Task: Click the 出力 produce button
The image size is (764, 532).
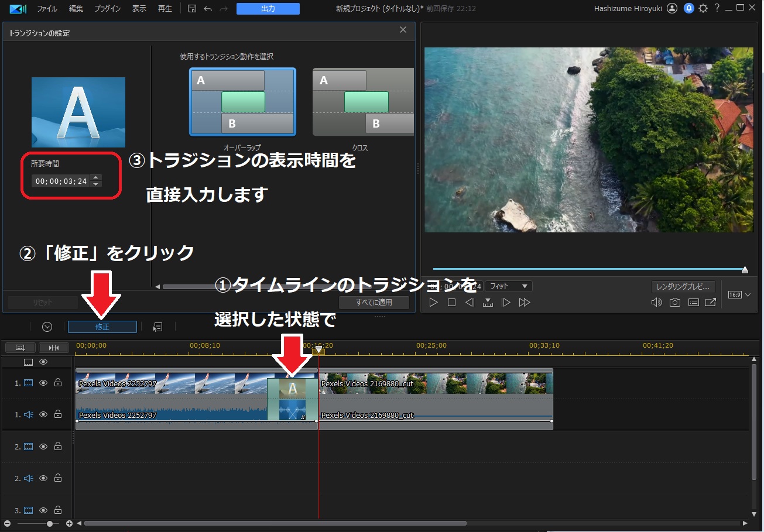Action: pos(268,9)
